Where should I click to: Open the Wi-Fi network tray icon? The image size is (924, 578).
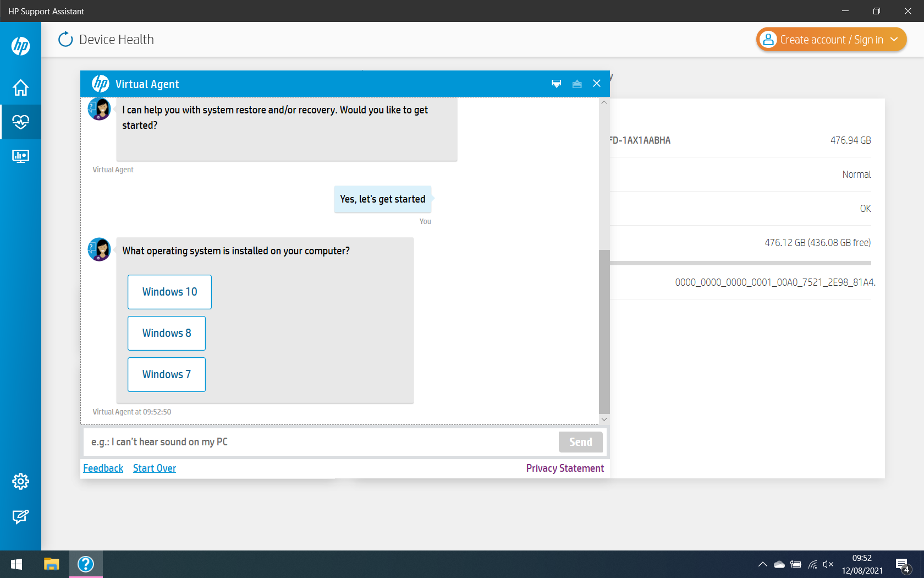[812, 564]
